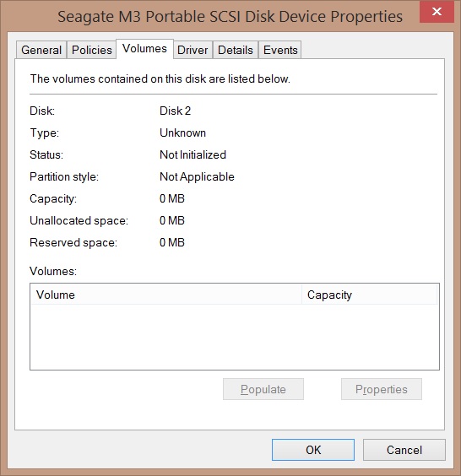Click the window title bar text
The width and height of the screenshot is (461, 476).
(x=230, y=16)
